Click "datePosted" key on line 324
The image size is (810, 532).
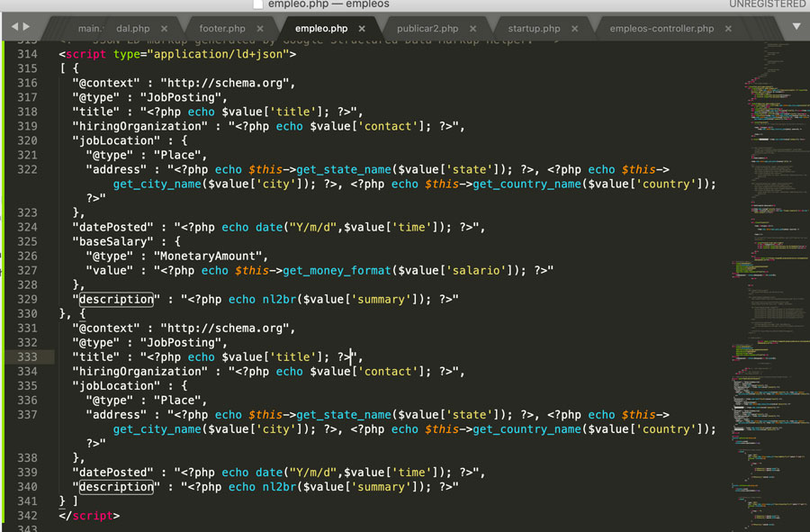coord(113,227)
